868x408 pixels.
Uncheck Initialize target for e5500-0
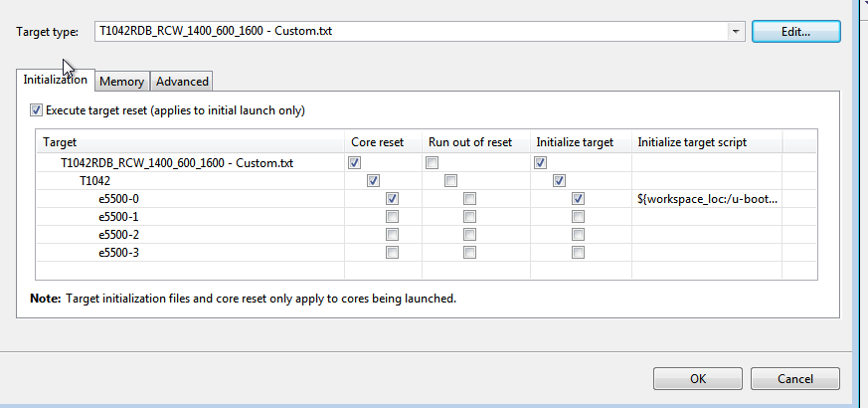578,199
